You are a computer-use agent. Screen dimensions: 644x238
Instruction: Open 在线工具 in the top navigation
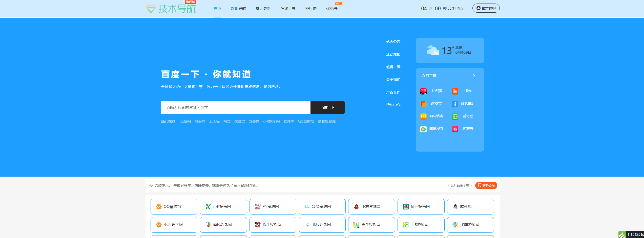point(288,9)
